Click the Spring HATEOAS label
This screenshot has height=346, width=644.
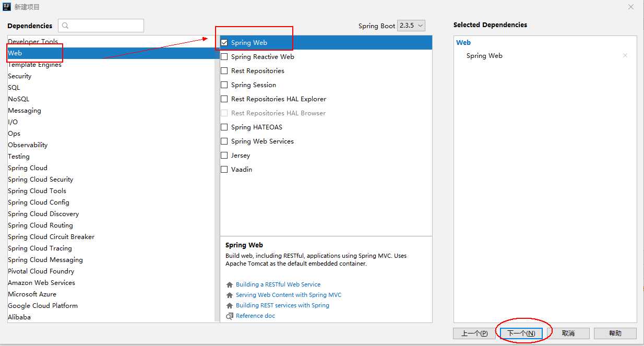coord(257,127)
